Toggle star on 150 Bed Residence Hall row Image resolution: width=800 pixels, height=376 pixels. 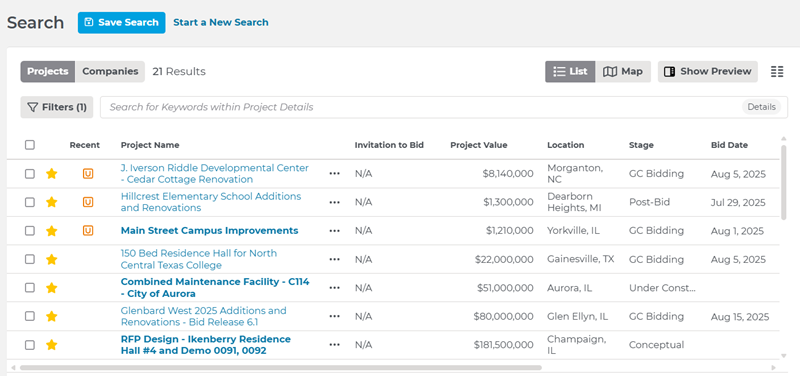click(x=51, y=260)
